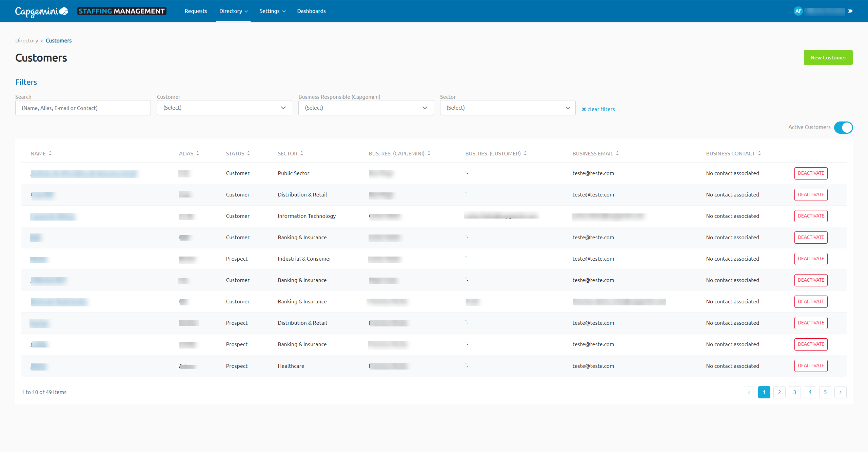Image resolution: width=868 pixels, height=452 pixels.
Task: Go to the Dashboards tab
Action: click(x=311, y=11)
